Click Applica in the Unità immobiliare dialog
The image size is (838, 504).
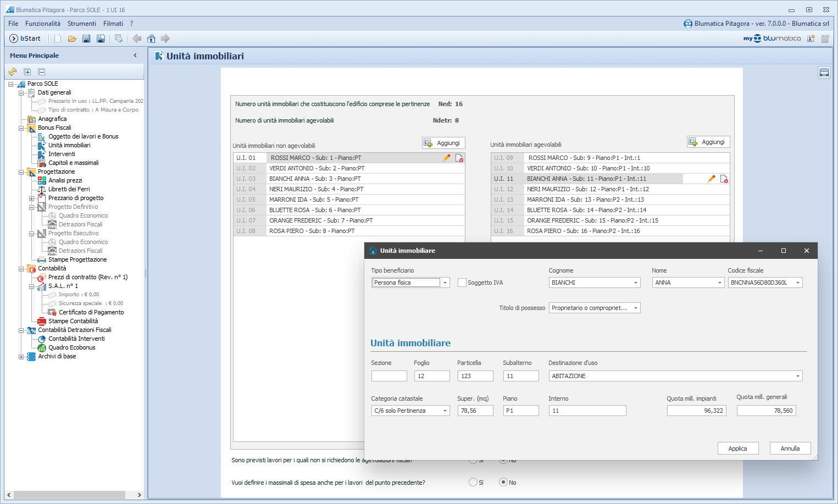pyautogui.click(x=737, y=448)
